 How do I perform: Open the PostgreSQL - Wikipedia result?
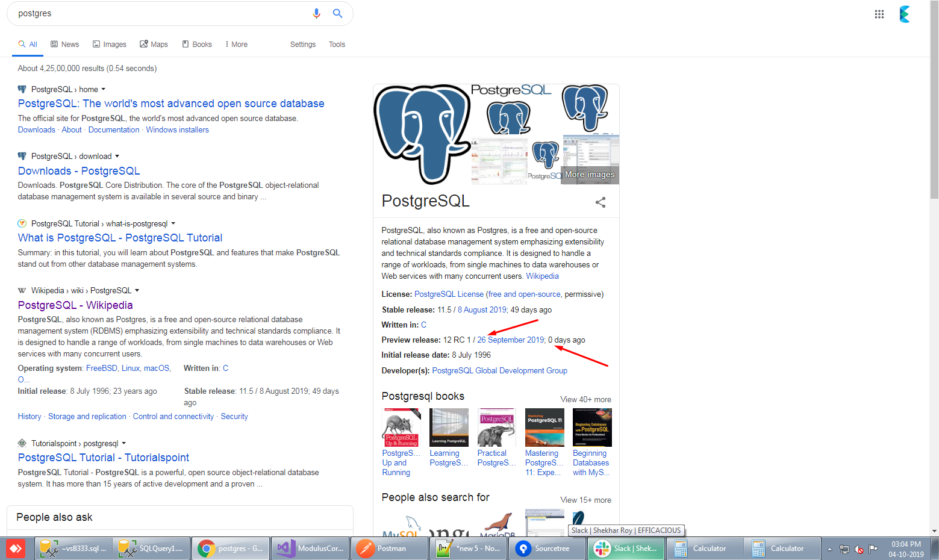pos(75,305)
